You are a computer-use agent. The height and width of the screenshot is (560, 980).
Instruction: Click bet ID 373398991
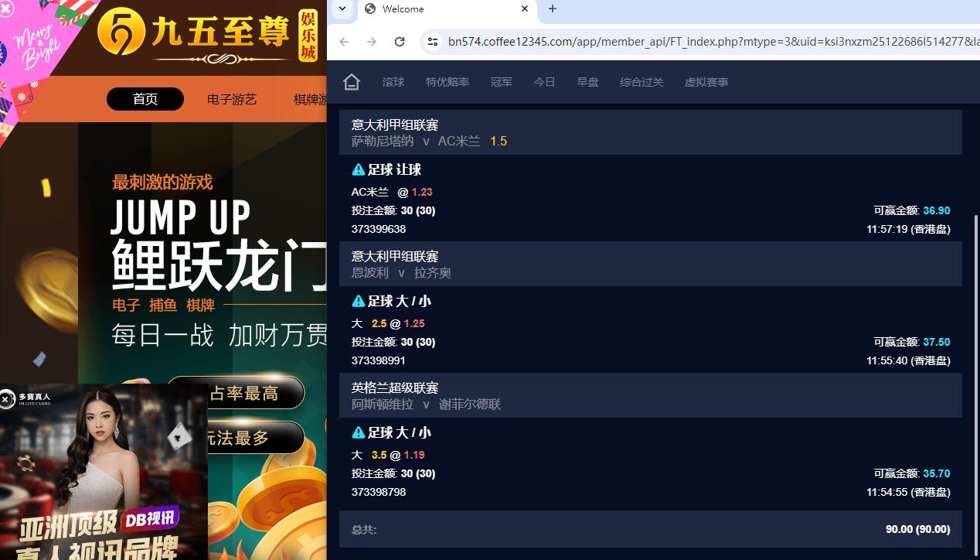point(379,360)
